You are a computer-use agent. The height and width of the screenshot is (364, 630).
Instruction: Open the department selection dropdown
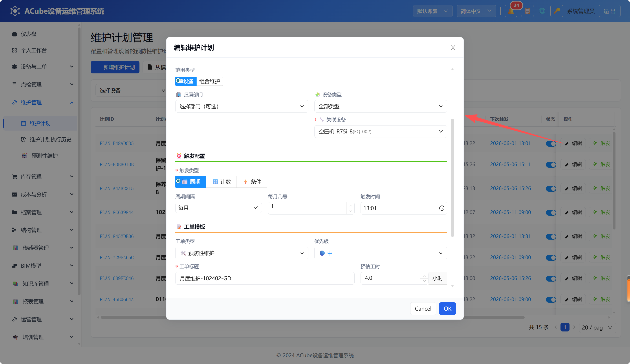[x=242, y=106]
